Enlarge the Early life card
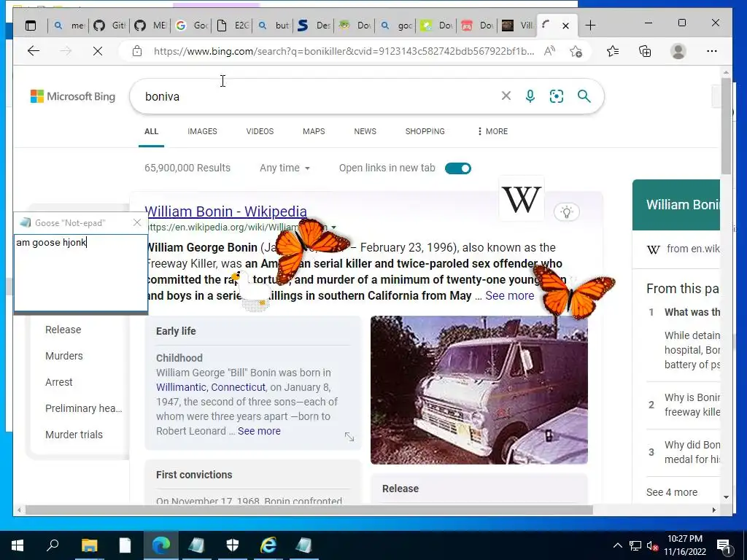This screenshot has height=560, width=747. [x=349, y=437]
